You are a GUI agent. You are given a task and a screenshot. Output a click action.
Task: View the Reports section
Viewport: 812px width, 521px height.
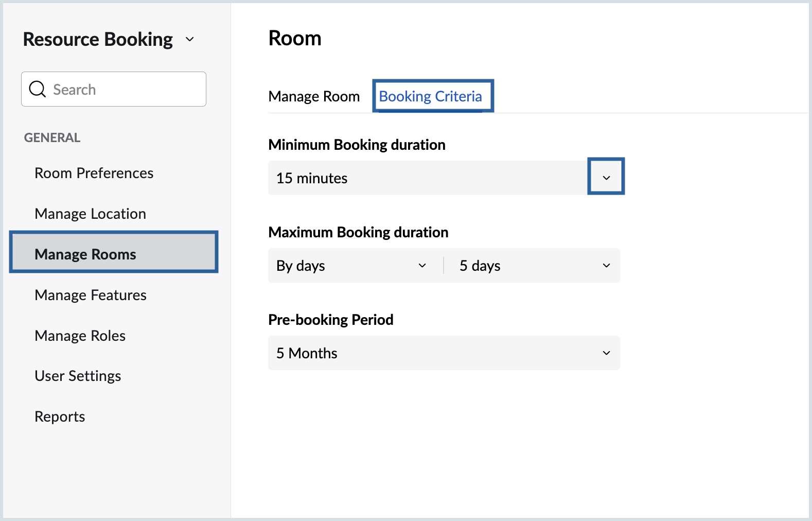[x=60, y=416]
